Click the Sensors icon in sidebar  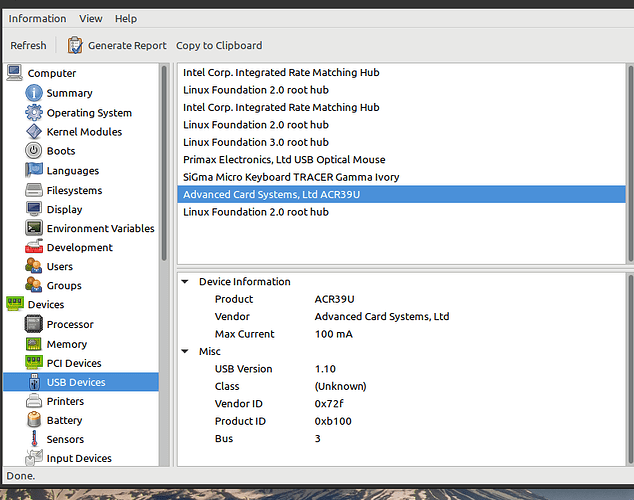click(x=34, y=439)
